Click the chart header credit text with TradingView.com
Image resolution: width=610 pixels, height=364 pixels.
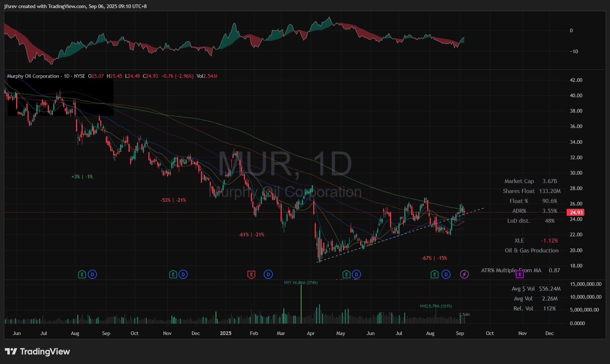[x=76, y=6]
